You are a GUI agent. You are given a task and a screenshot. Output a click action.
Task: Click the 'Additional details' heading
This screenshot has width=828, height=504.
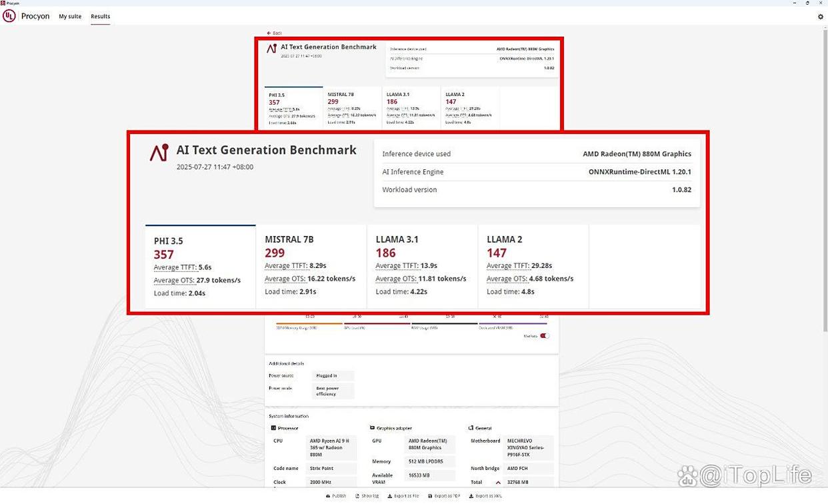(x=286, y=363)
